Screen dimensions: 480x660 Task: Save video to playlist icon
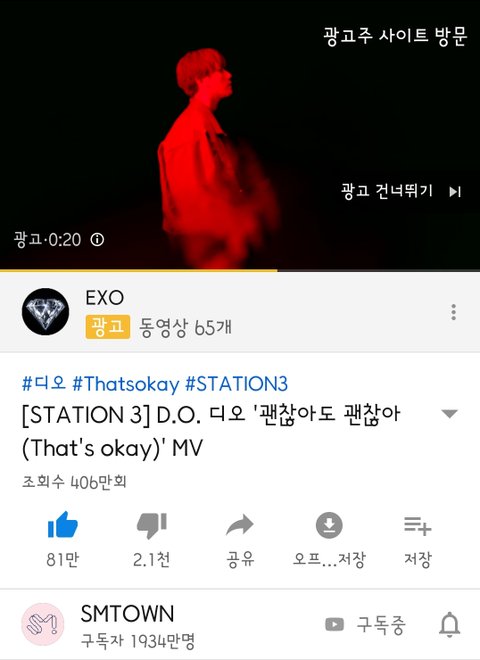(x=417, y=526)
